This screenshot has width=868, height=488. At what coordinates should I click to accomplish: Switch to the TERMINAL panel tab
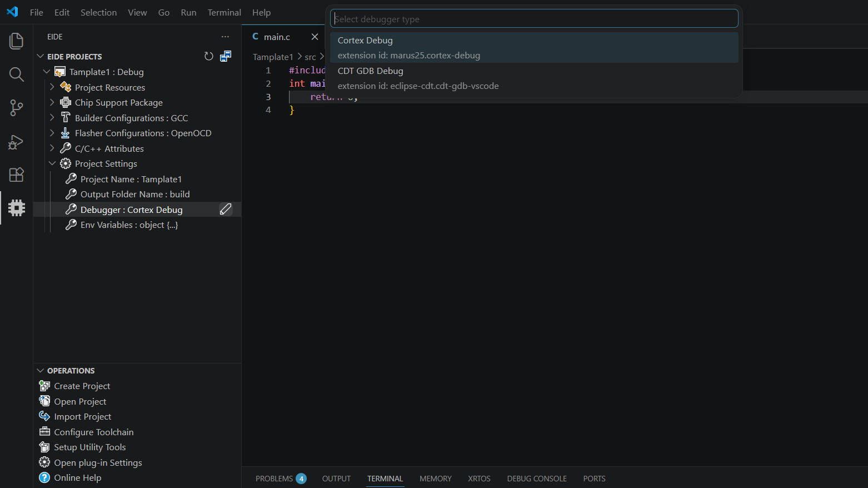tap(385, 479)
